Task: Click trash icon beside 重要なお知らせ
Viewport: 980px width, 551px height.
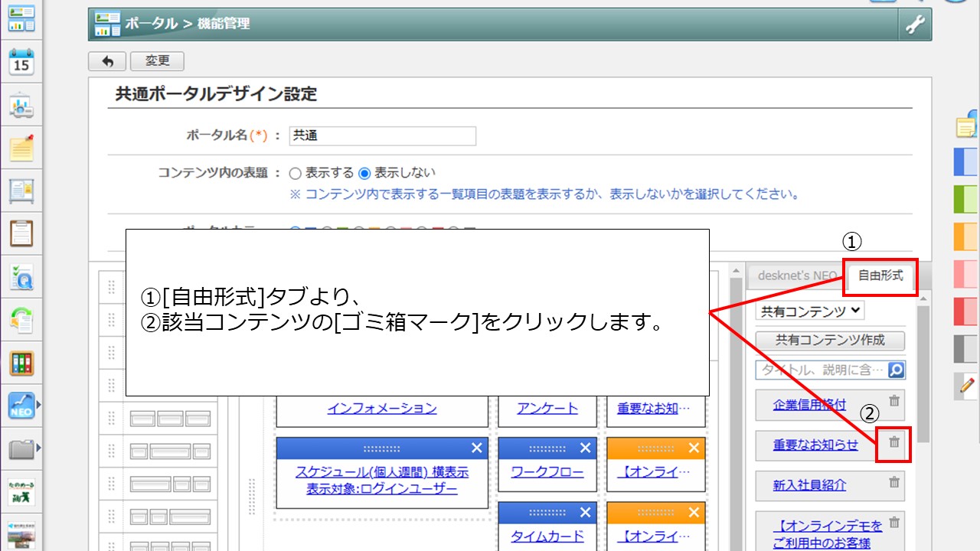Action: (893, 442)
